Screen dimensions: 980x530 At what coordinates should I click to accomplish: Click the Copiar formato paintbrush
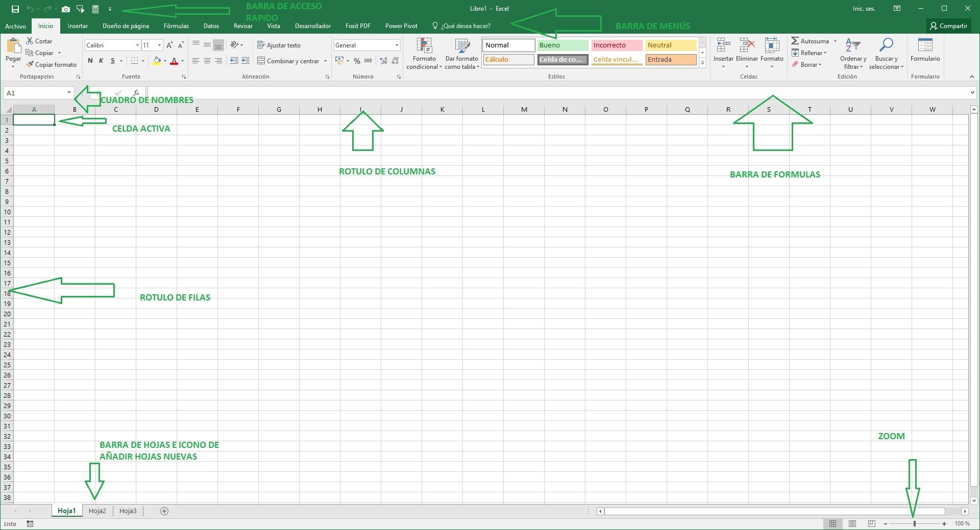[31, 65]
